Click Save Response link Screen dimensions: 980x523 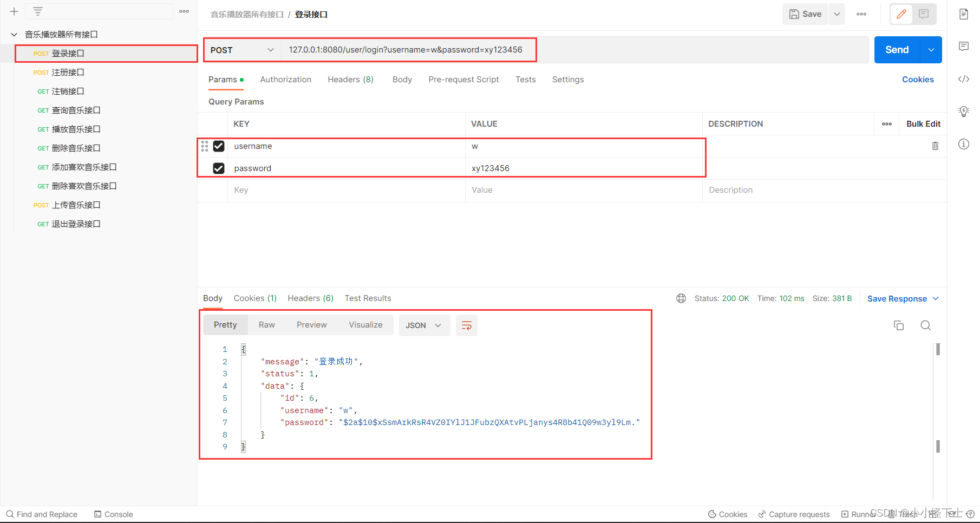pos(897,299)
